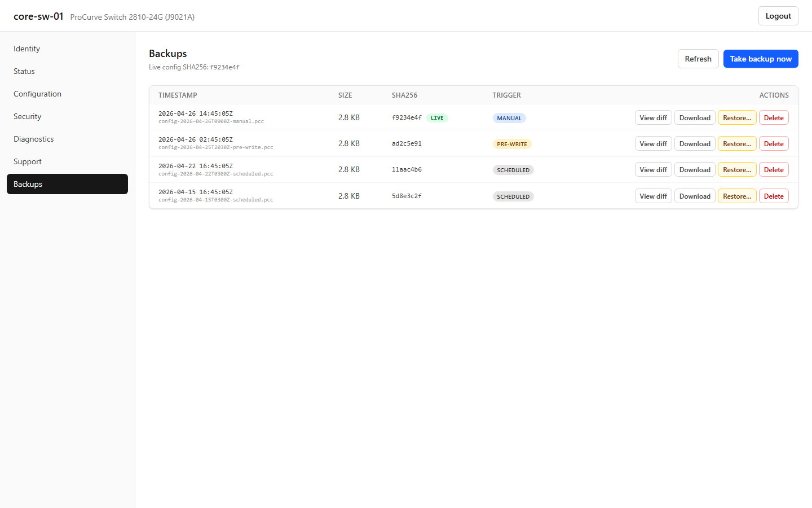The height and width of the screenshot is (508, 812).
Task: Select the active Backups sidebar item
Action: (67, 184)
